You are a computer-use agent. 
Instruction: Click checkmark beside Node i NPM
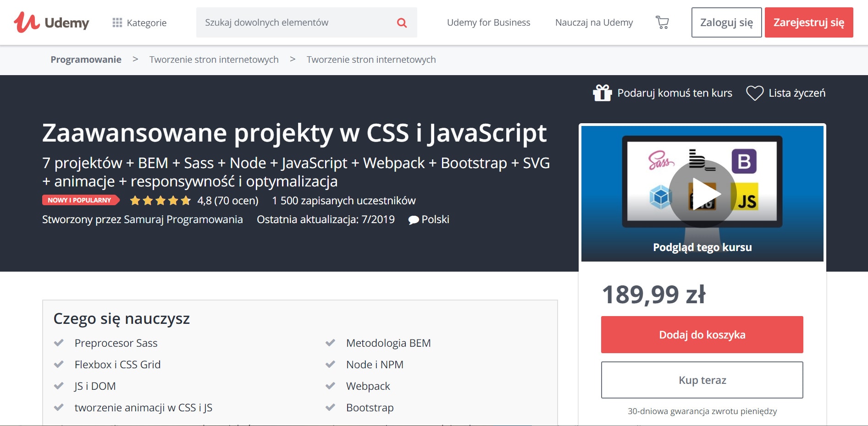[330, 364]
